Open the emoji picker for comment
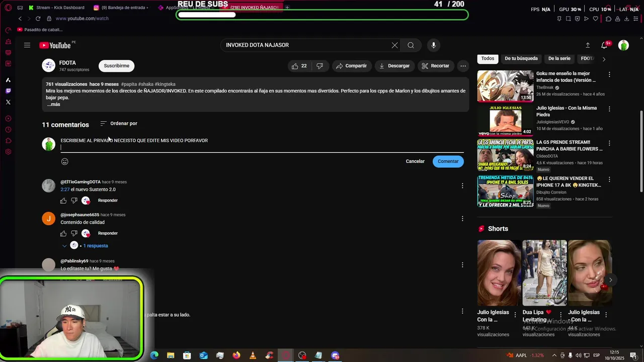The width and height of the screenshot is (644, 362). coord(64,161)
